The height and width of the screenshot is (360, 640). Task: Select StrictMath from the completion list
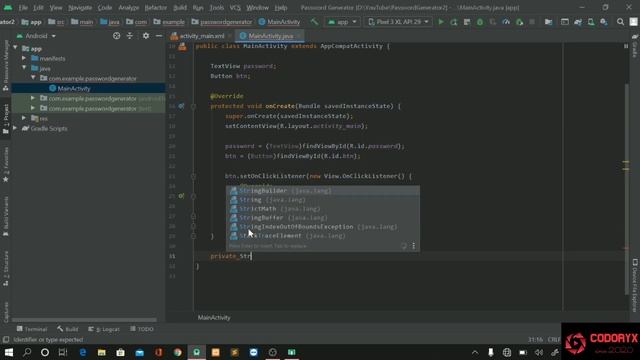pyautogui.click(x=322, y=209)
